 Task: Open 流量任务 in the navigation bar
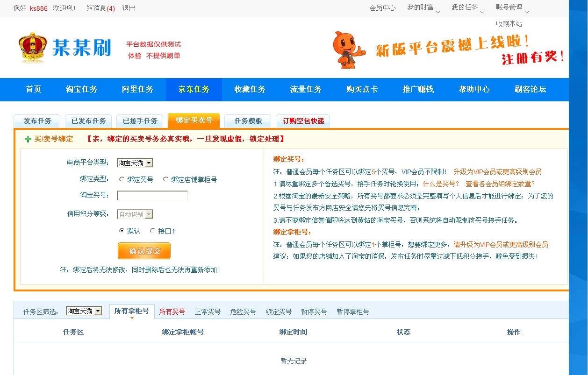coord(306,89)
